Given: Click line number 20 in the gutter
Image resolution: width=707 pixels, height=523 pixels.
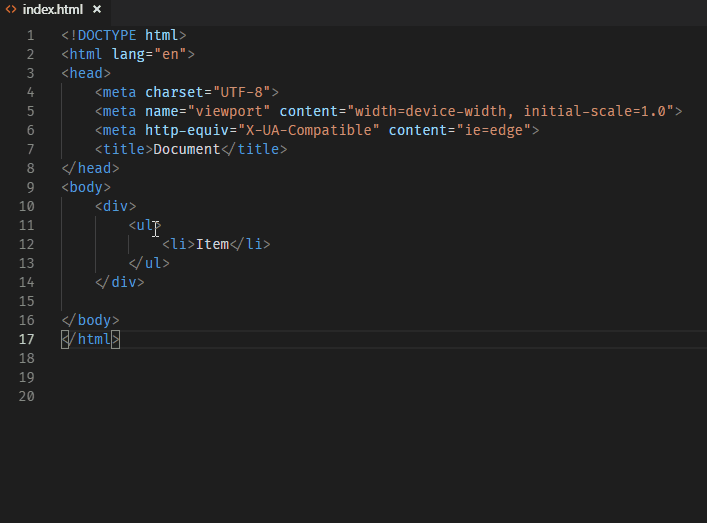Looking at the screenshot, I should [x=27, y=396].
